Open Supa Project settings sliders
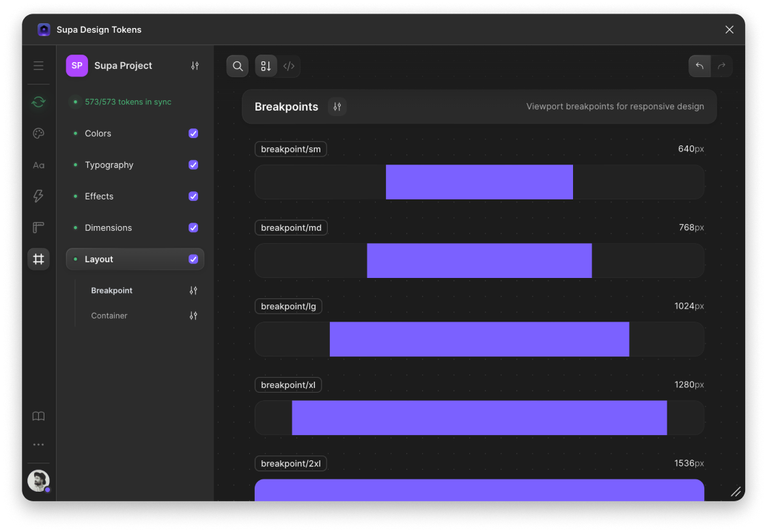 [x=195, y=66]
